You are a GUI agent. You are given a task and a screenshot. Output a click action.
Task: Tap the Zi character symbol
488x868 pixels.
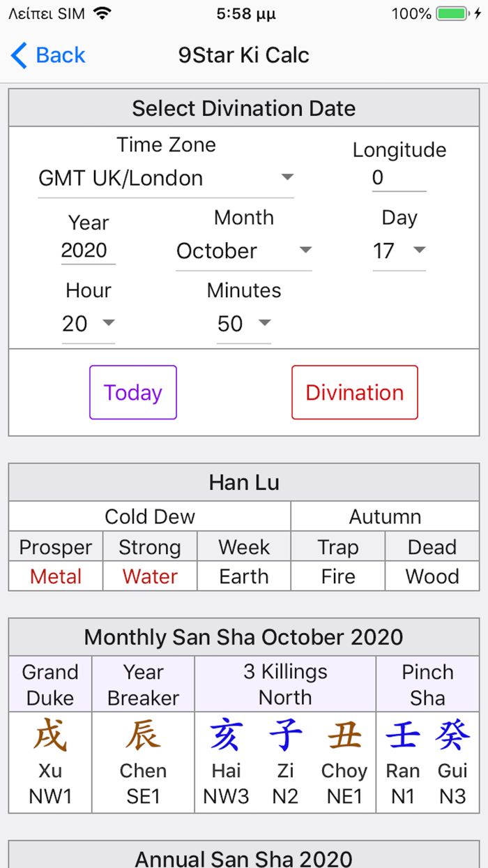285,734
